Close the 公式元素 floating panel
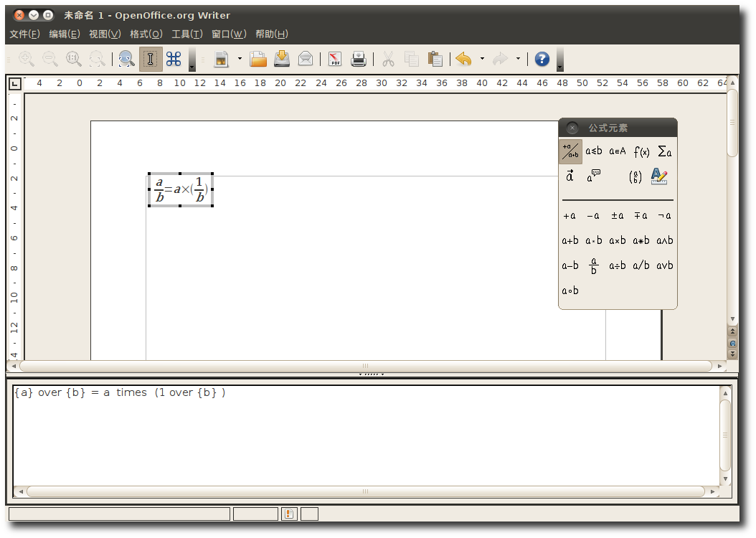Viewport: 756px width, 538px height. [x=572, y=128]
